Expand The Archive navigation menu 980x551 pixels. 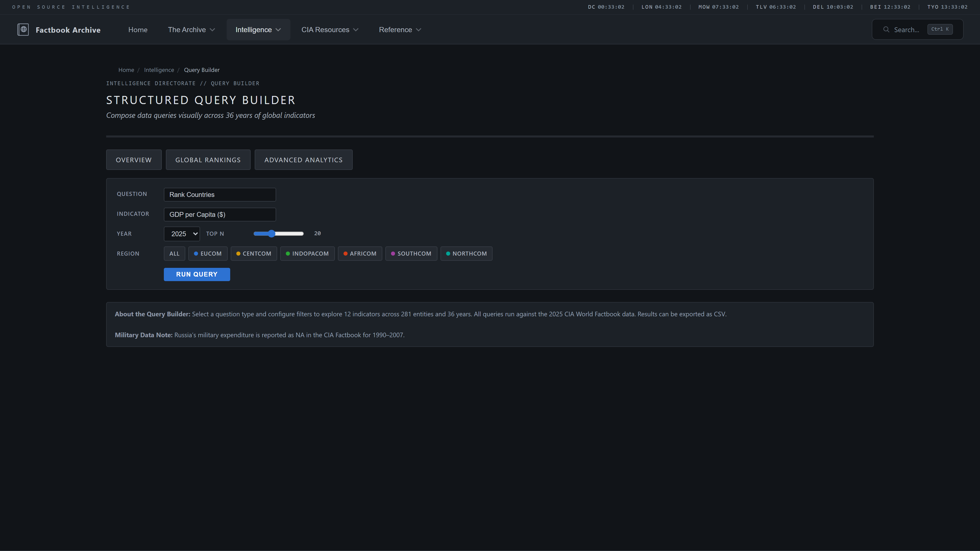[192, 29]
